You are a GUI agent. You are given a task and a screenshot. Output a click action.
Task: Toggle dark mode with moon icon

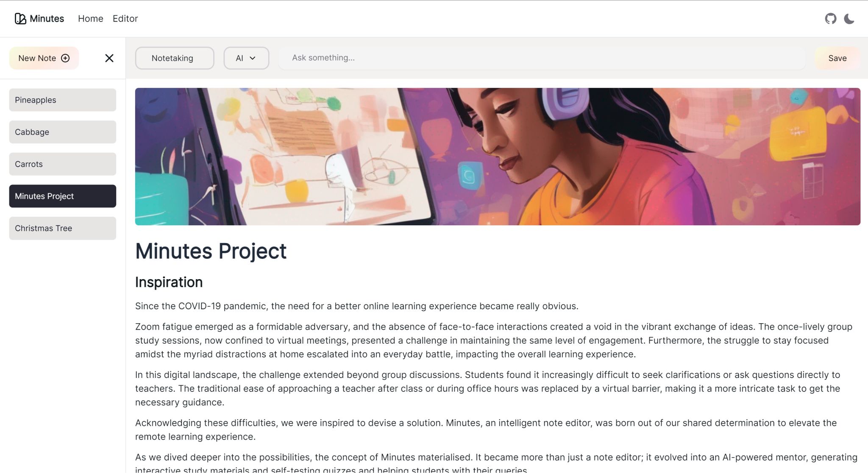click(849, 19)
